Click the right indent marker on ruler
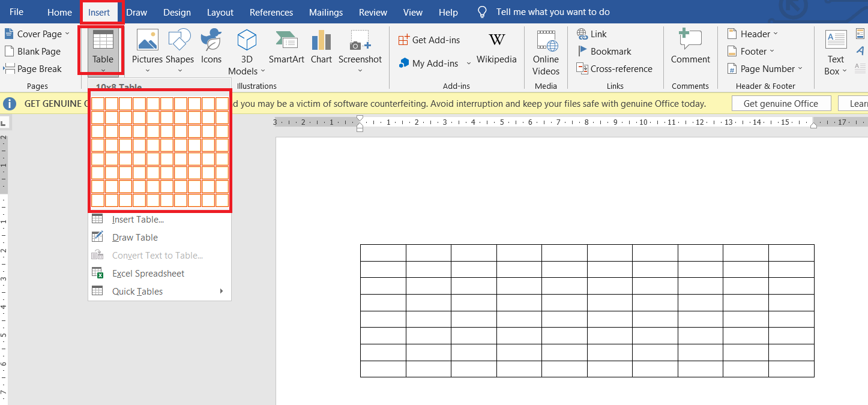868x405 pixels. pyautogui.click(x=813, y=125)
